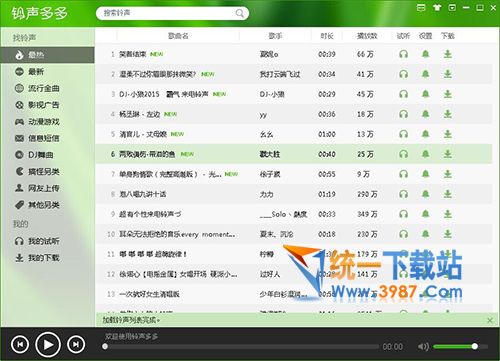
Task: Skip to next track button
Action: [76, 345]
